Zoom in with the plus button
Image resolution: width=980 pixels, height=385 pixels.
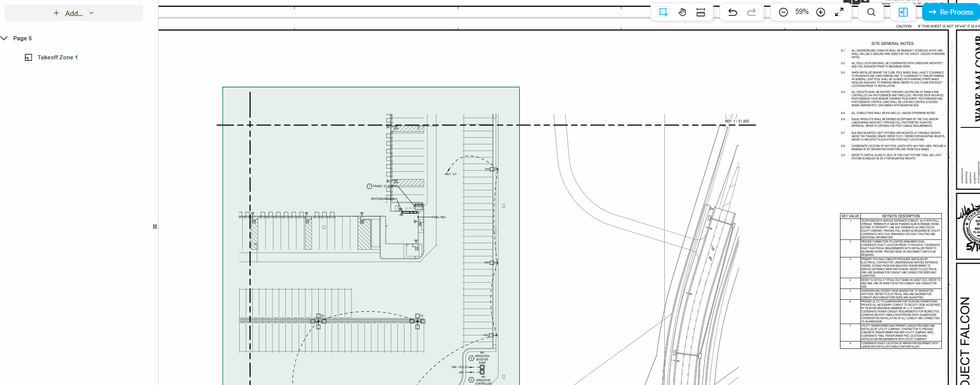(x=820, y=12)
